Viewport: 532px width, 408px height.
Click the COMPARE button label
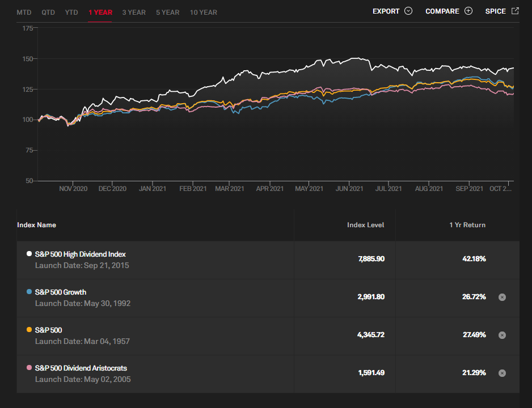click(x=442, y=11)
